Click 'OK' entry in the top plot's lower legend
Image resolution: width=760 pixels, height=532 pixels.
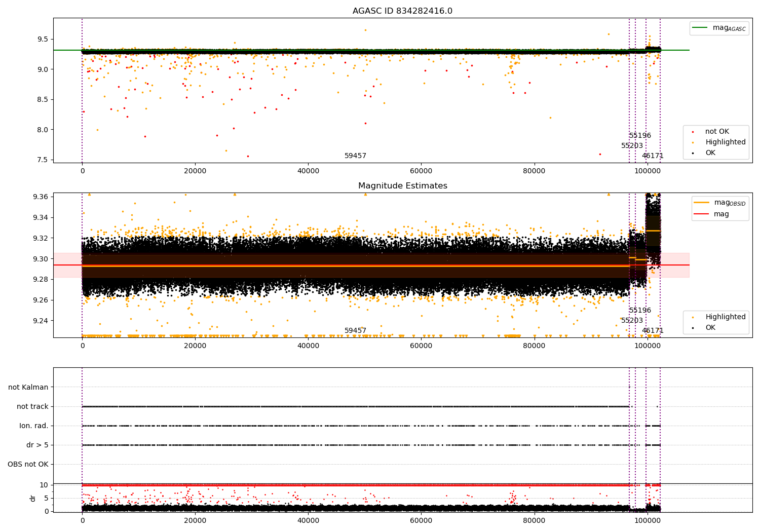[710, 153]
